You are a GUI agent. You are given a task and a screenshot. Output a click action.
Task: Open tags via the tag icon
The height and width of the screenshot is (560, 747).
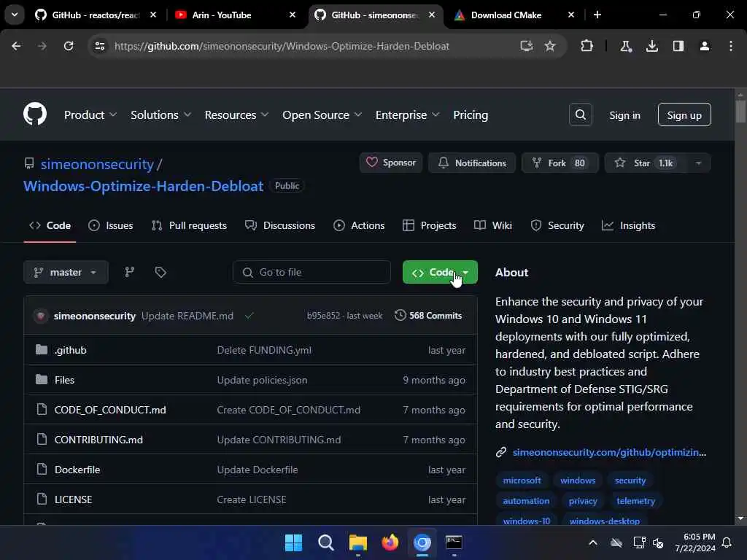[x=160, y=272]
